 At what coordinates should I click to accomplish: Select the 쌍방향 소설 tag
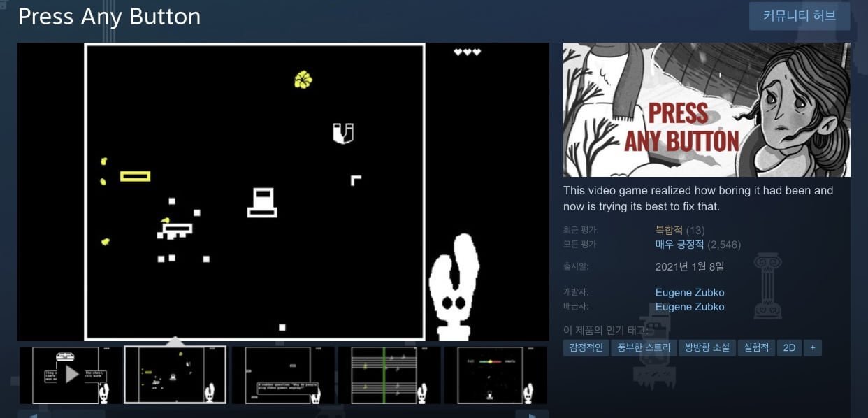(707, 347)
